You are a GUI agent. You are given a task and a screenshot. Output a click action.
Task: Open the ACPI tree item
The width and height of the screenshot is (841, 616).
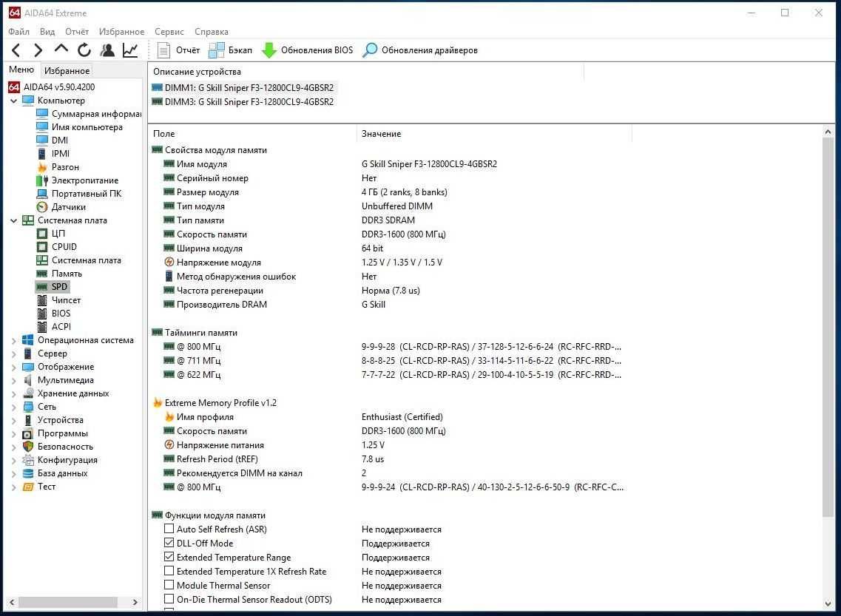click(61, 327)
